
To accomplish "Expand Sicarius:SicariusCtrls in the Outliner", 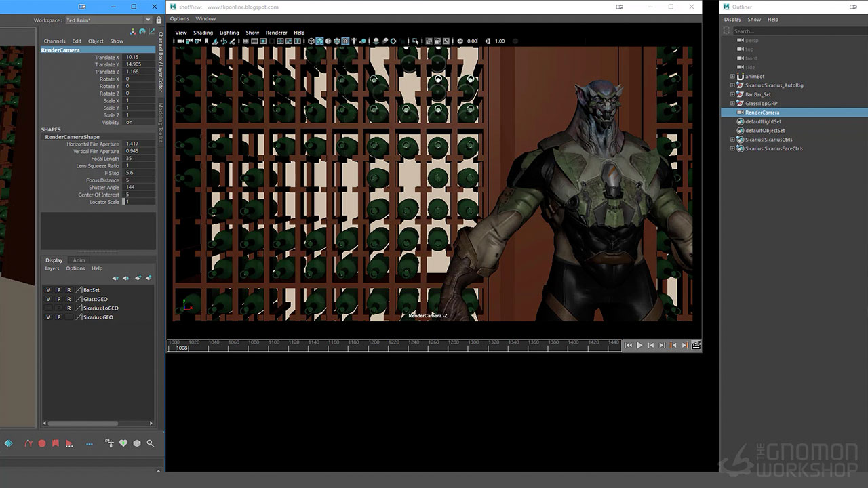I will 732,140.
